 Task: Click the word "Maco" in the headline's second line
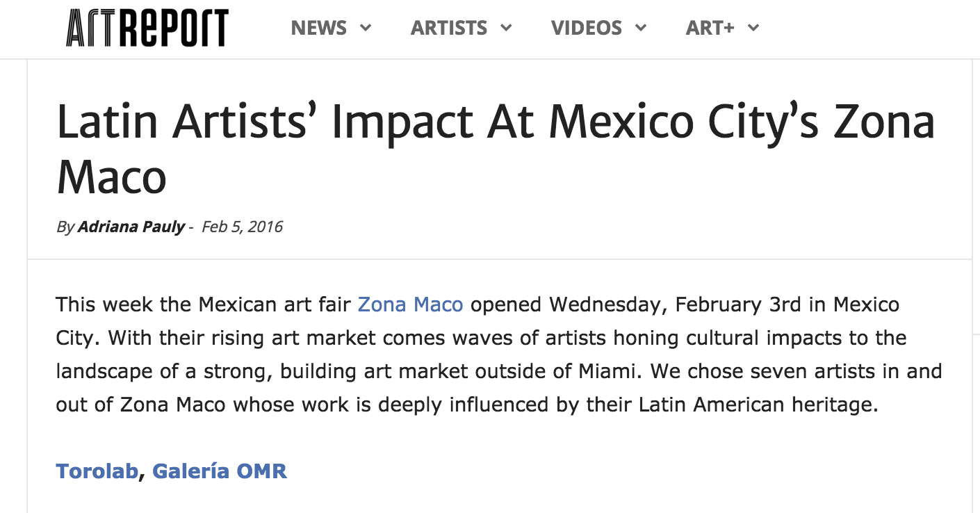coord(111,177)
